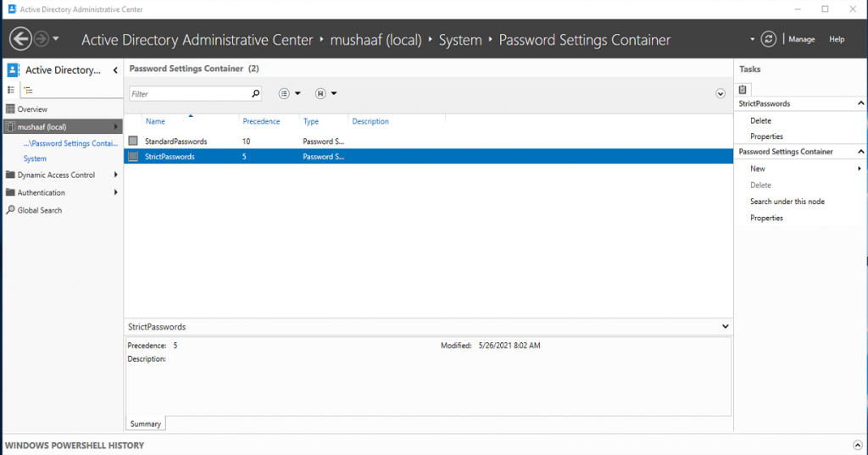Open breadcrumb dropdown arrow before refresh icon
The height and width of the screenshot is (455, 868).
pyautogui.click(x=753, y=39)
